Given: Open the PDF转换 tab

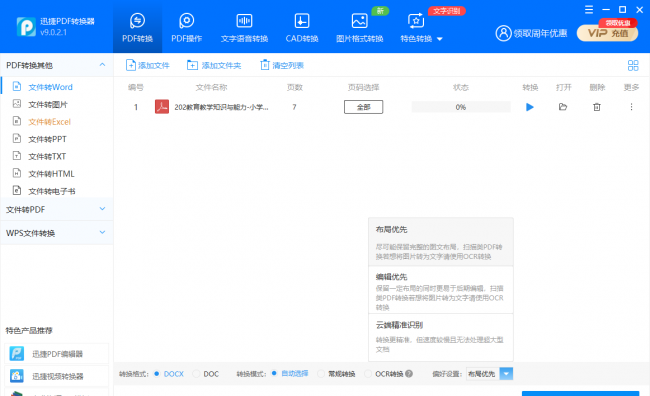Looking at the screenshot, I should 137,27.
